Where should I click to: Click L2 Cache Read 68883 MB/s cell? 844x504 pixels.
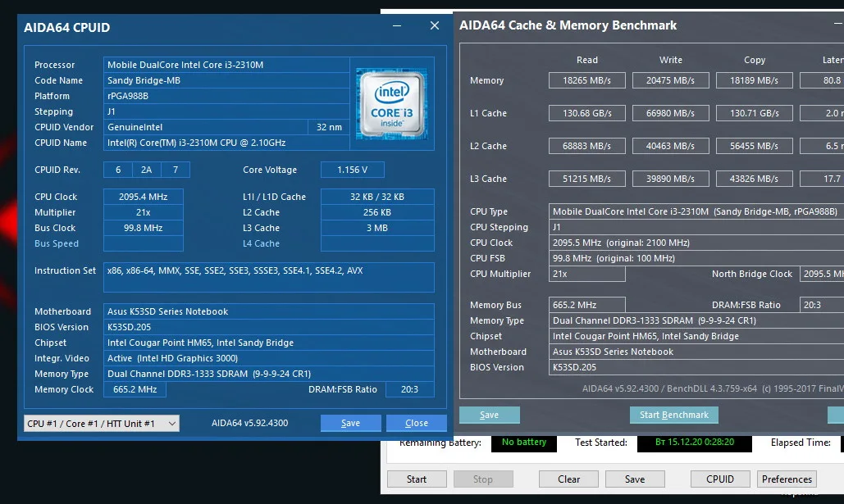tap(586, 146)
